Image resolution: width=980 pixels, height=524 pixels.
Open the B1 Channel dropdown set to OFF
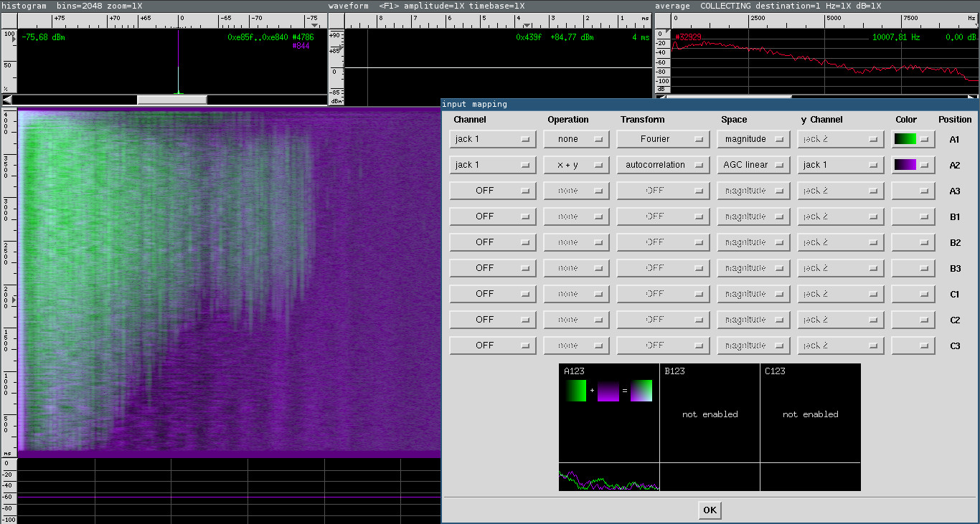click(493, 216)
